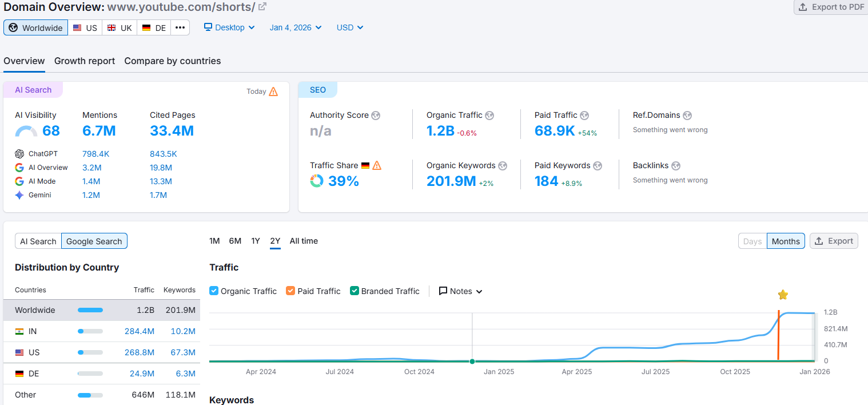Click the Organic Keywords info icon
The image size is (868, 405).
[503, 165]
